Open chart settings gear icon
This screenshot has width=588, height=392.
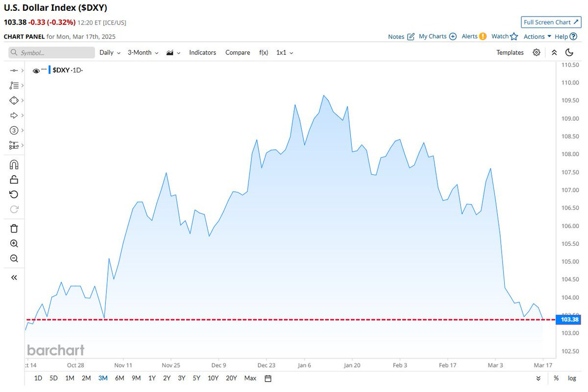click(x=537, y=52)
